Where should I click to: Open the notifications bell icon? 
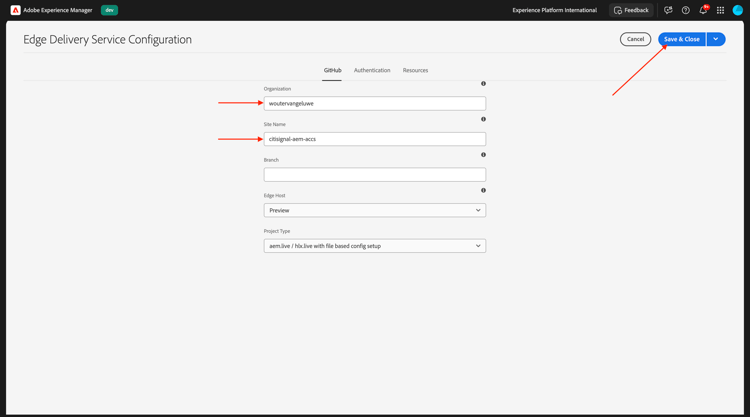(703, 10)
